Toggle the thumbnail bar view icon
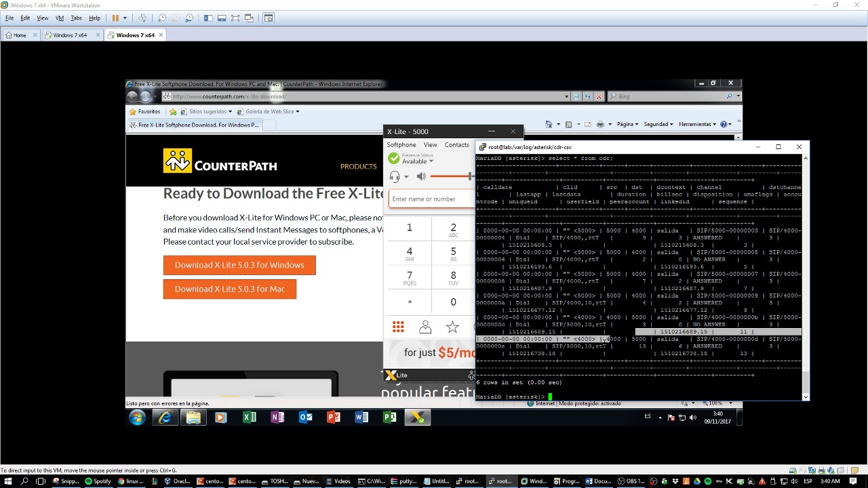This screenshot has height=488, width=868. point(222,18)
